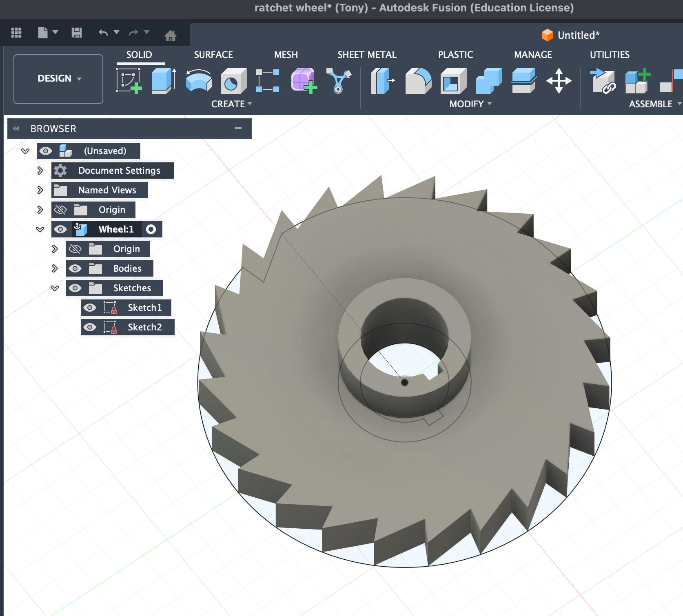Select the Revolve tool icon
The height and width of the screenshot is (616, 683).
pos(199,80)
